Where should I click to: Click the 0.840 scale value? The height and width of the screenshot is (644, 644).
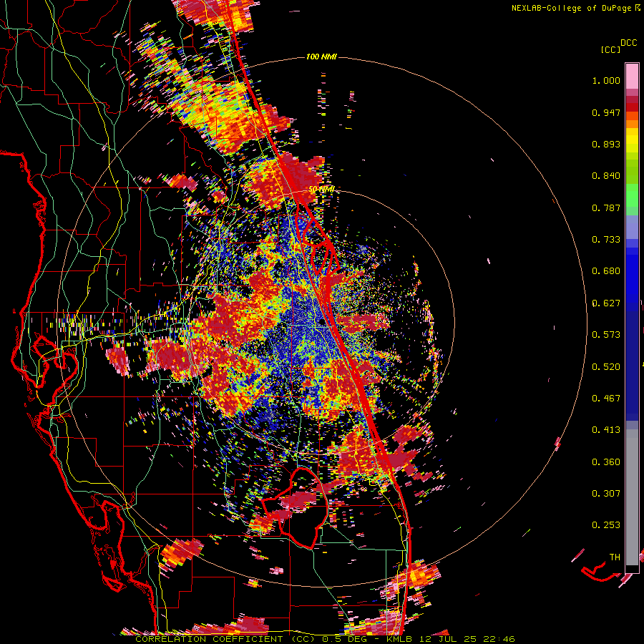tap(606, 176)
